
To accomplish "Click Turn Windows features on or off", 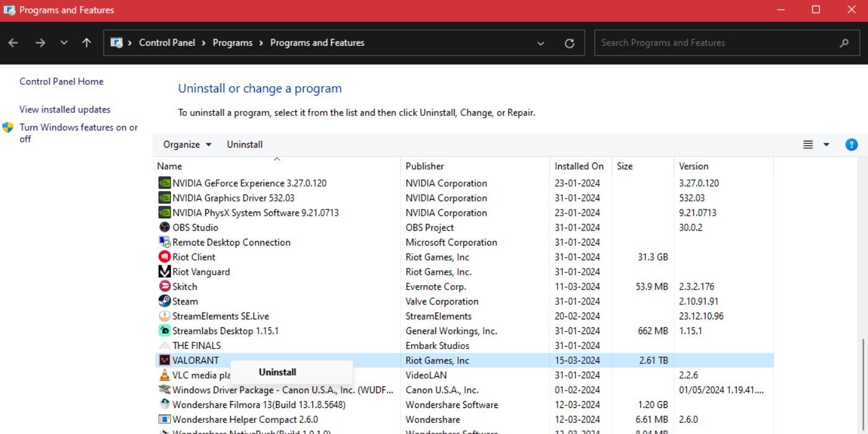I will pos(78,127).
